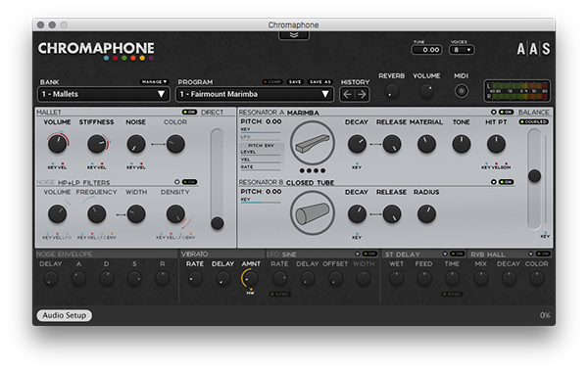Toggle the Coupled balance switch
588x372 pixels.
pyautogui.click(x=534, y=122)
